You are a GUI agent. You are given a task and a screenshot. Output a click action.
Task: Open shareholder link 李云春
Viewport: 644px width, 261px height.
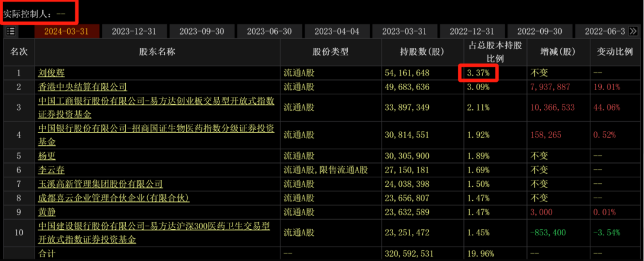(51, 170)
